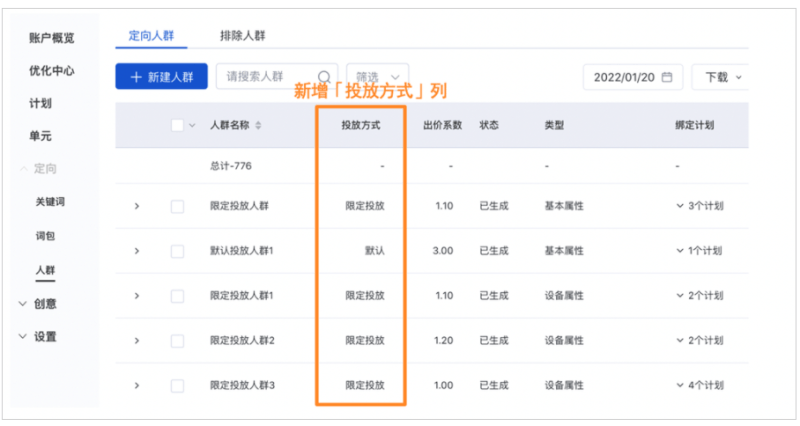This screenshot has width=800, height=426.
Task: Expand the 默认投放人群1 row chevron
Action: pyautogui.click(x=137, y=251)
